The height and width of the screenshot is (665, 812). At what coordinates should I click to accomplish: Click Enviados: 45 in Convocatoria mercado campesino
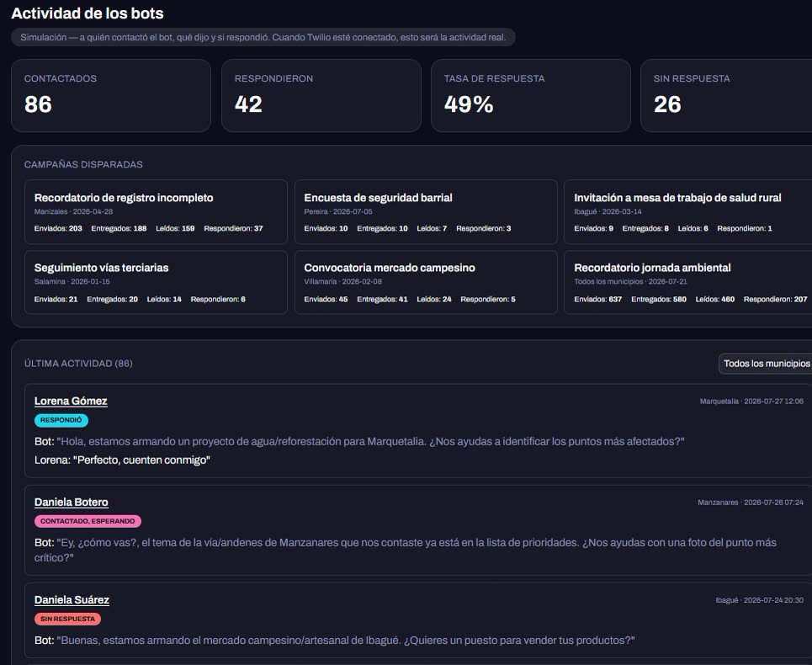tap(326, 300)
